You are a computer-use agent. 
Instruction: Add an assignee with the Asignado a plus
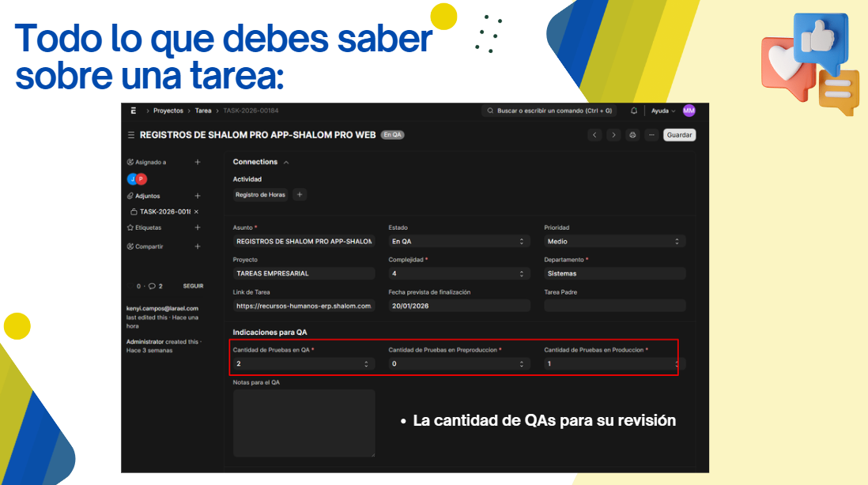click(198, 162)
